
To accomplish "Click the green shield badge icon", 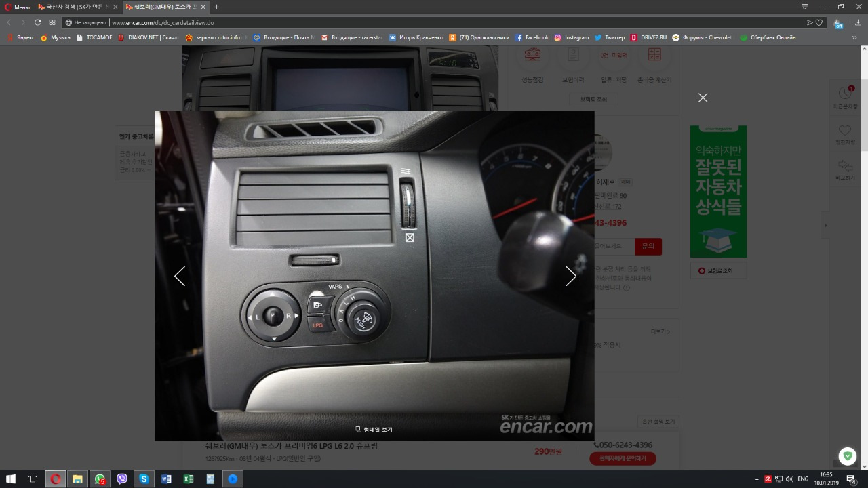I will 846,456.
